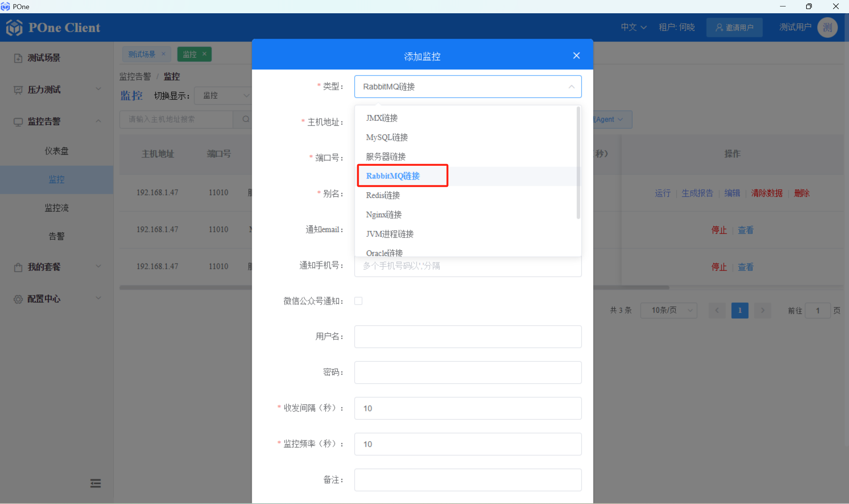This screenshot has width=849, height=504.
Task: Collapse sidebar using bottom menu icon
Action: point(96,483)
